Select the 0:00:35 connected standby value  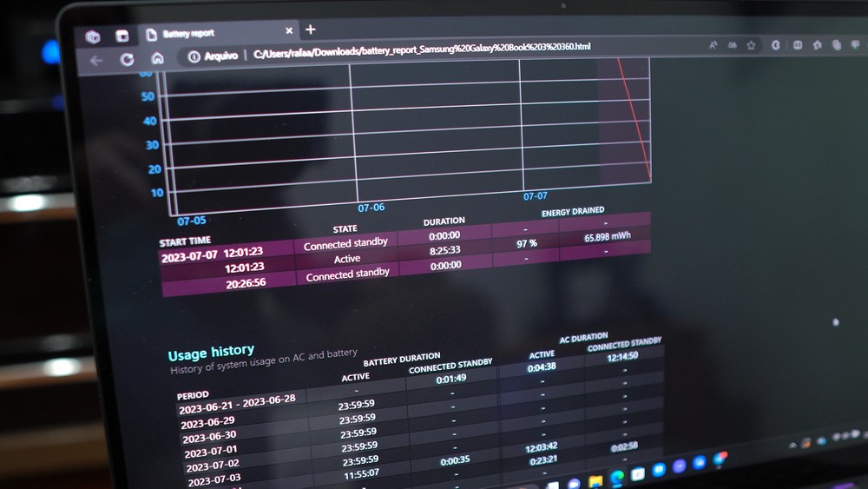pyautogui.click(x=455, y=460)
